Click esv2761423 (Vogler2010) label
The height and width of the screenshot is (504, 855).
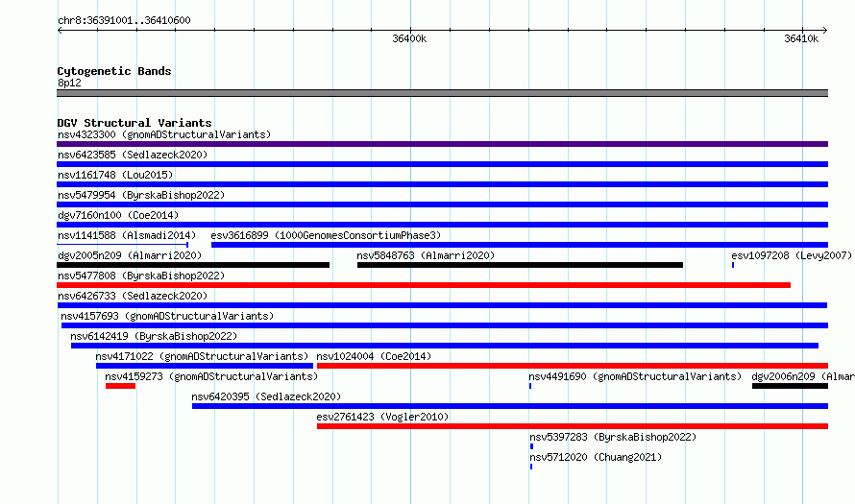[x=382, y=417]
